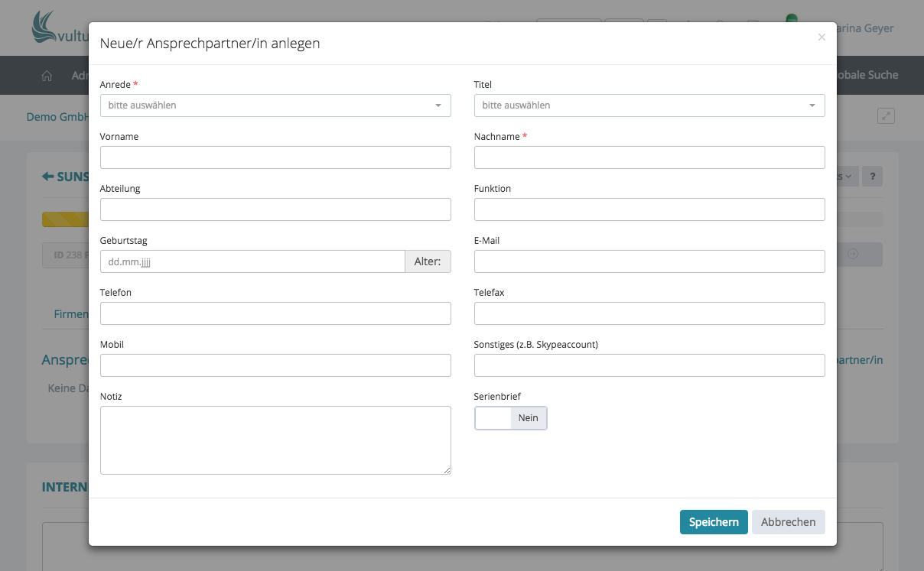924x571 pixels.
Task: Open the Demo GmbH breadcrumb link
Action: coord(57,117)
